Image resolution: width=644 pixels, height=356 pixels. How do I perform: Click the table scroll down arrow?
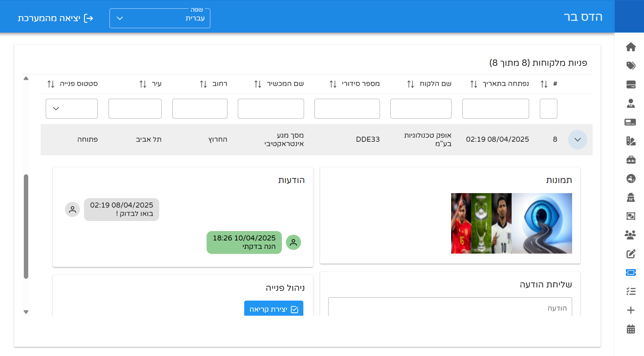click(26, 312)
